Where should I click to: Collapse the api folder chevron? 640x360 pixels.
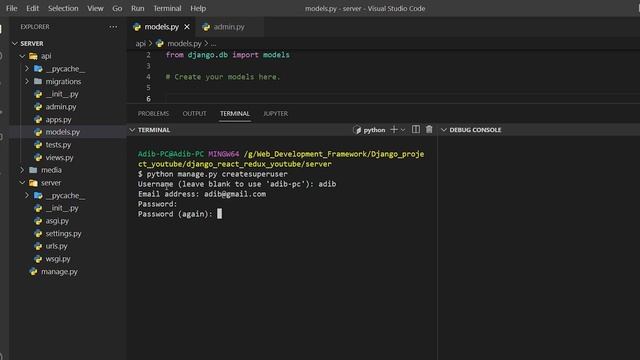22,56
